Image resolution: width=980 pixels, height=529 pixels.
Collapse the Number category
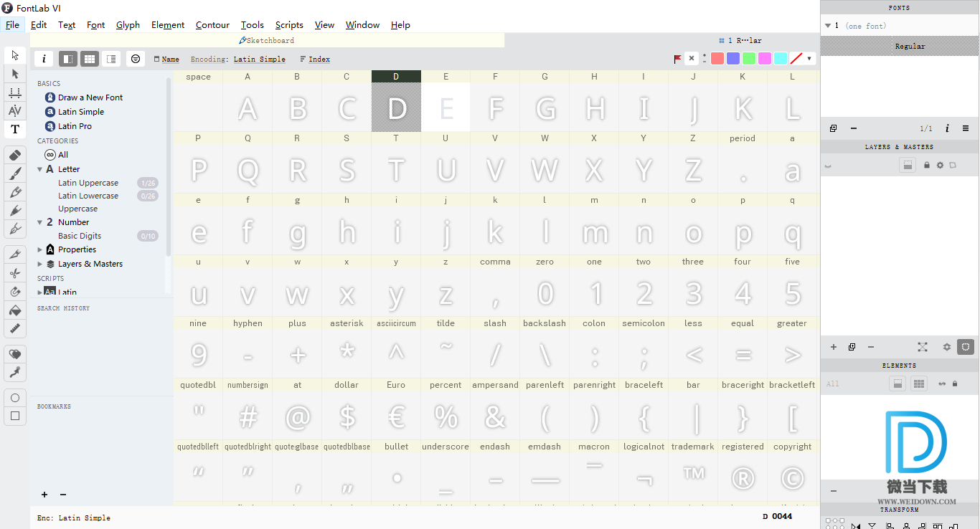(x=40, y=222)
